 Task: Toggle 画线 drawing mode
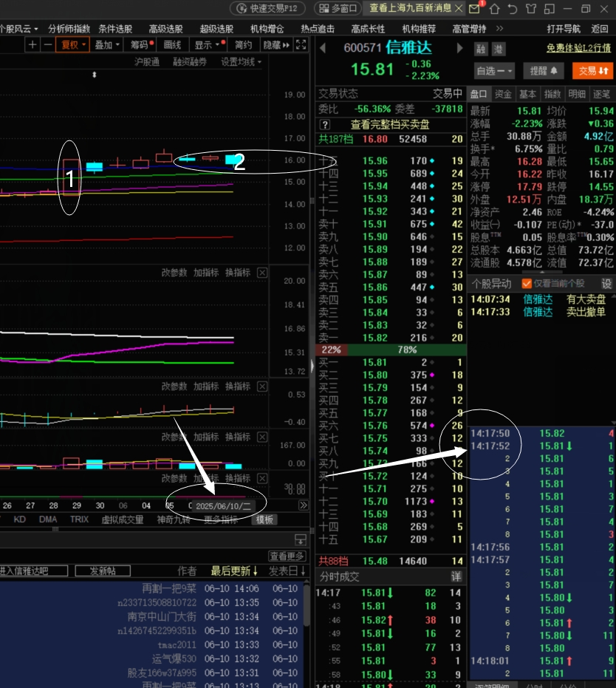pos(172,45)
